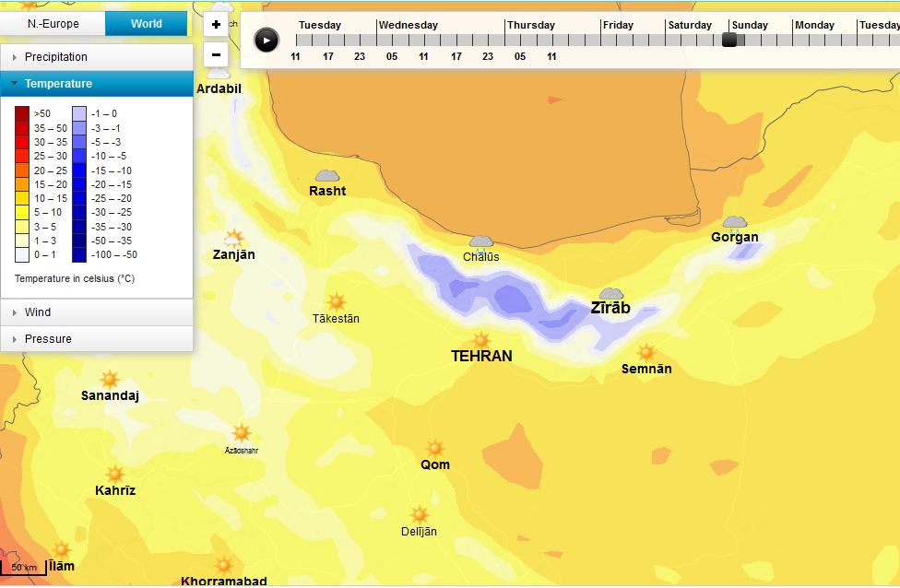This screenshot has height=588, width=900.
Task: Click the cloud icon above Zīrāb
Action: click(x=611, y=294)
